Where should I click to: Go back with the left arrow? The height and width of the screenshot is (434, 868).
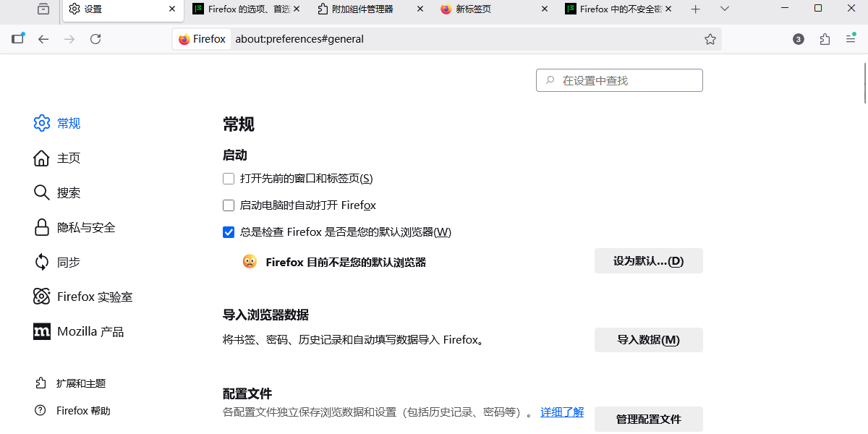43,39
